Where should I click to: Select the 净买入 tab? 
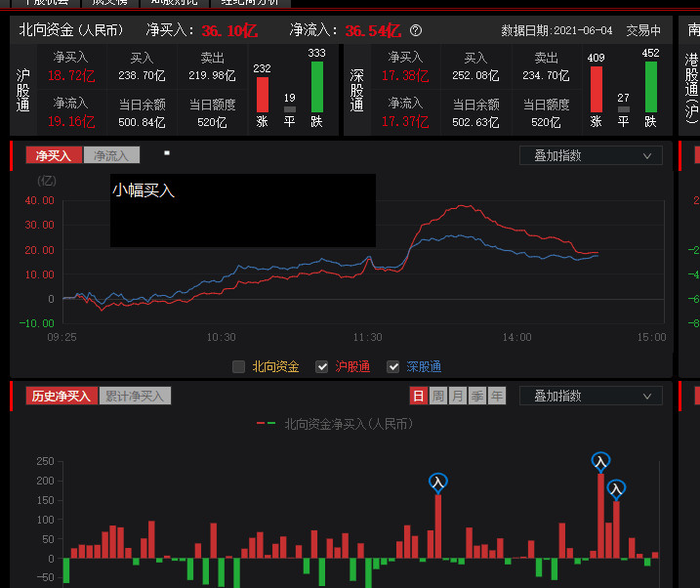54,155
